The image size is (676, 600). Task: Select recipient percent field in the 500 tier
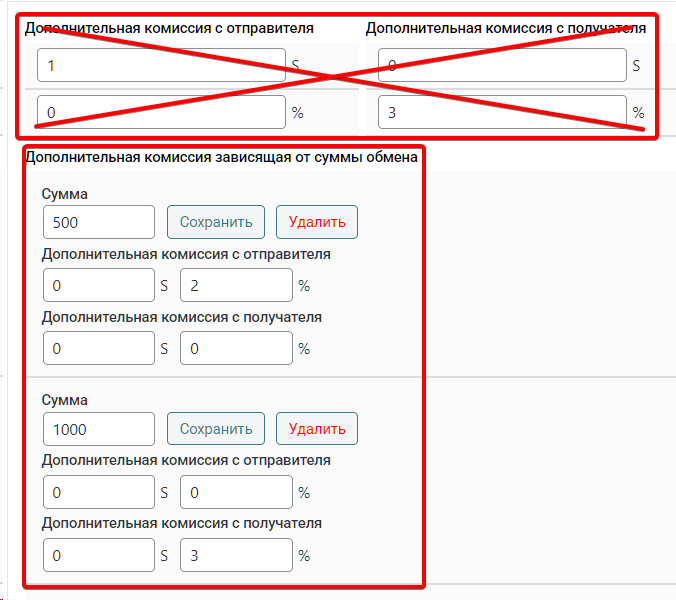click(x=236, y=349)
